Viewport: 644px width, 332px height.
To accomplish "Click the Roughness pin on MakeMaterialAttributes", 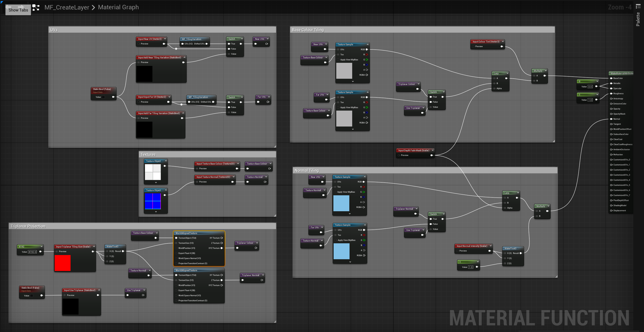I will point(611,93).
